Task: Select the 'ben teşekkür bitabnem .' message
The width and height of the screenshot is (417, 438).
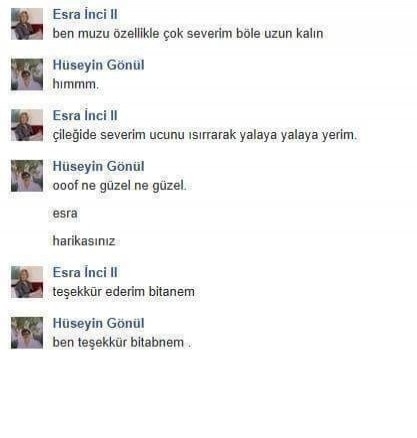Action: coord(122,342)
